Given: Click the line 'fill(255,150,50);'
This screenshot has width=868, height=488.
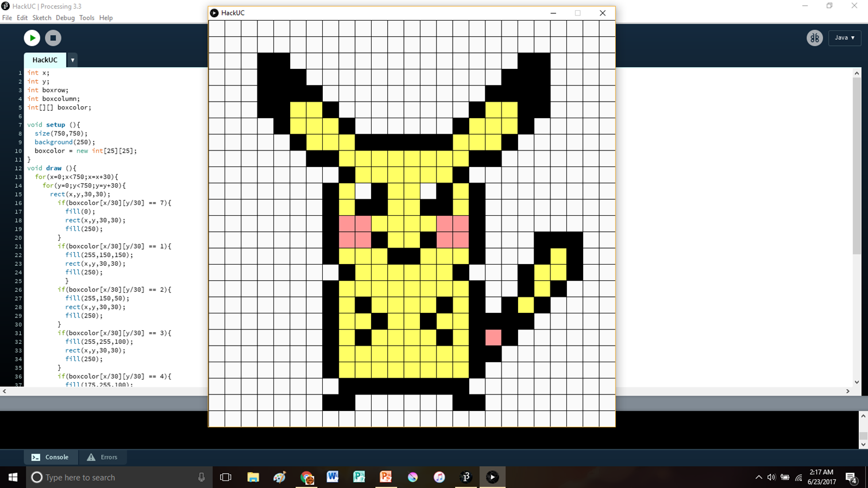Looking at the screenshot, I should tap(97, 298).
